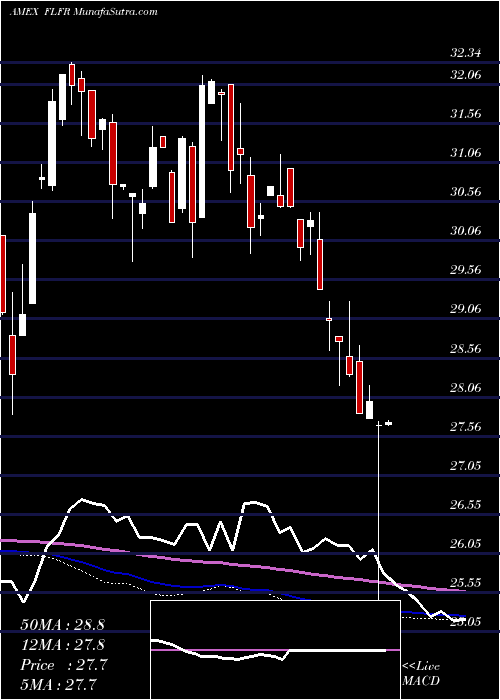Click the 28.06 price axis label
500x700 pixels.
(x=466, y=388)
